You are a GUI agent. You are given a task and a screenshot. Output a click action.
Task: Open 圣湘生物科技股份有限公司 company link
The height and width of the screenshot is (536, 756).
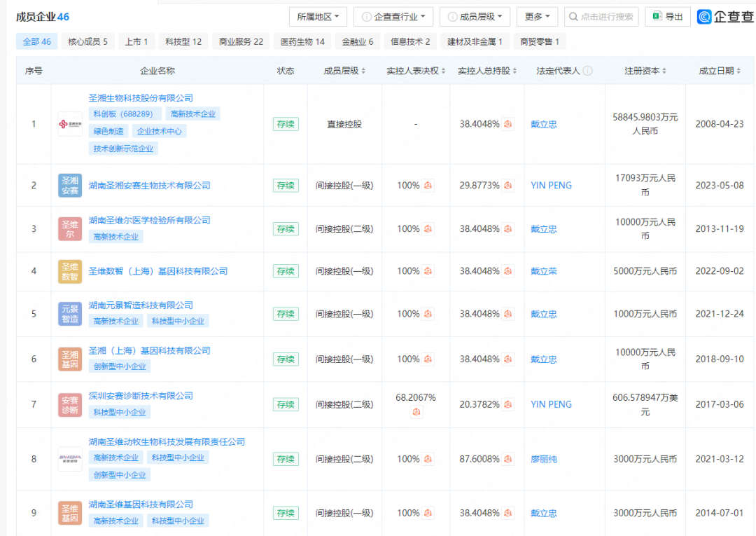point(140,98)
